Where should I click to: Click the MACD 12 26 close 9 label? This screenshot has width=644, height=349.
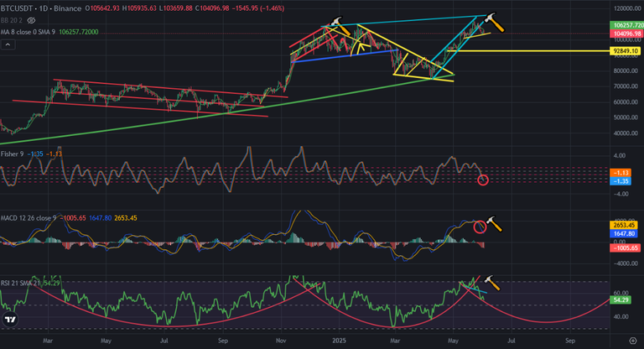click(x=29, y=218)
